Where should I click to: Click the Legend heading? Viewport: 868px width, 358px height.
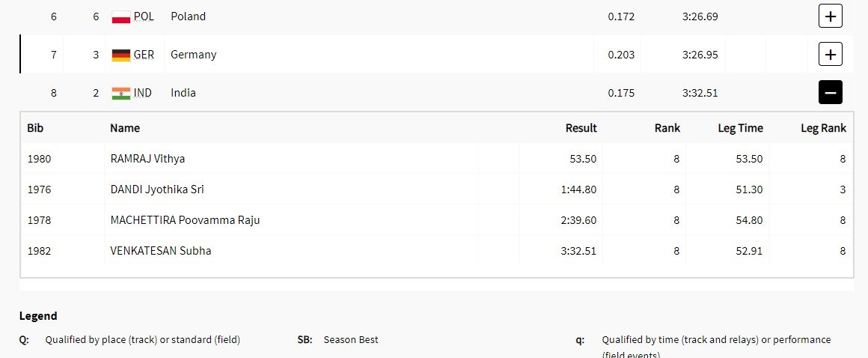[38, 316]
